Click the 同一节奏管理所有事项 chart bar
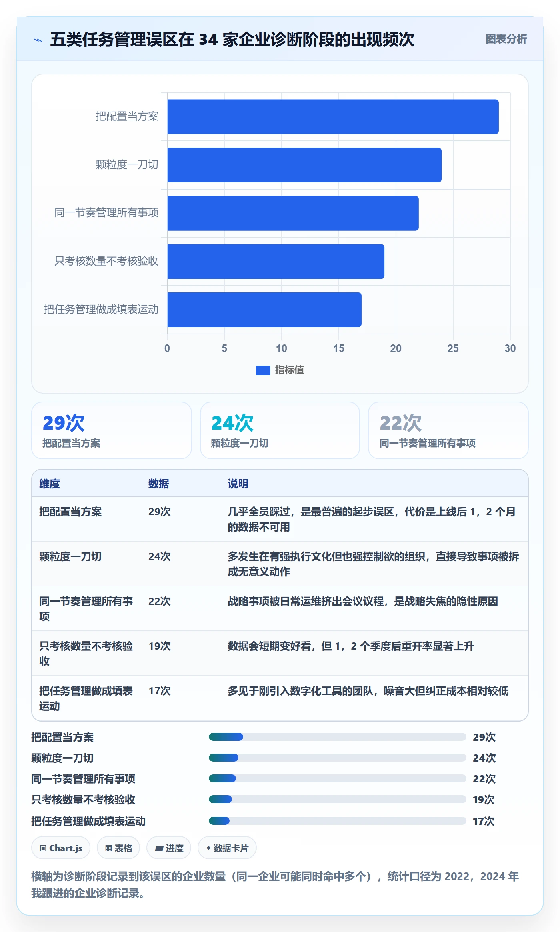 (x=293, y=213)
